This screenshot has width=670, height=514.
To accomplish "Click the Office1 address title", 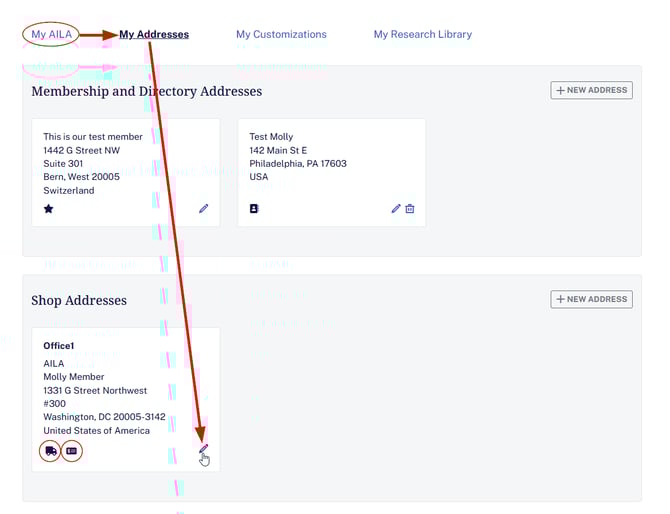I will click(58, 346).
